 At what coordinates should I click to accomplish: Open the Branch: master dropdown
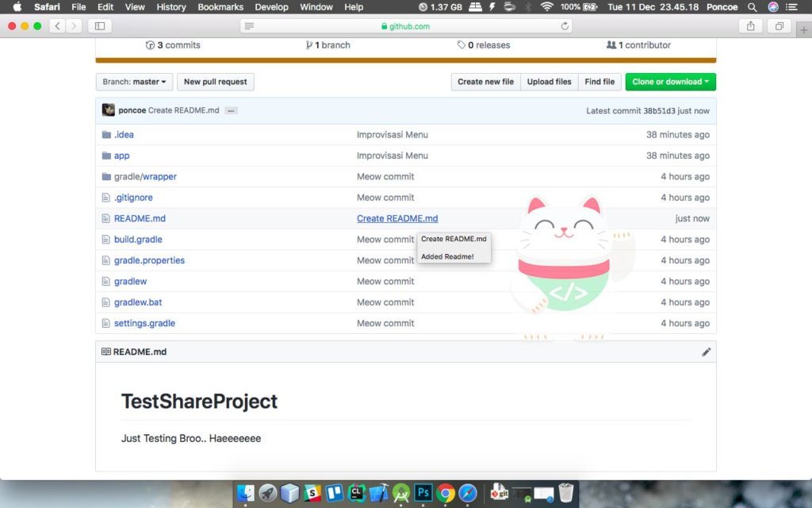134,82
